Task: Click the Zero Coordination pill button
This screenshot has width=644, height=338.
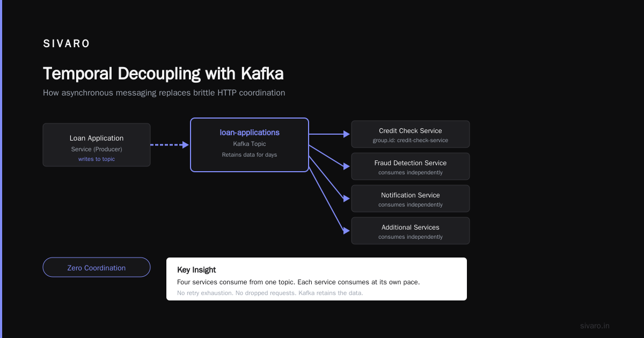Action: point(97,267)
